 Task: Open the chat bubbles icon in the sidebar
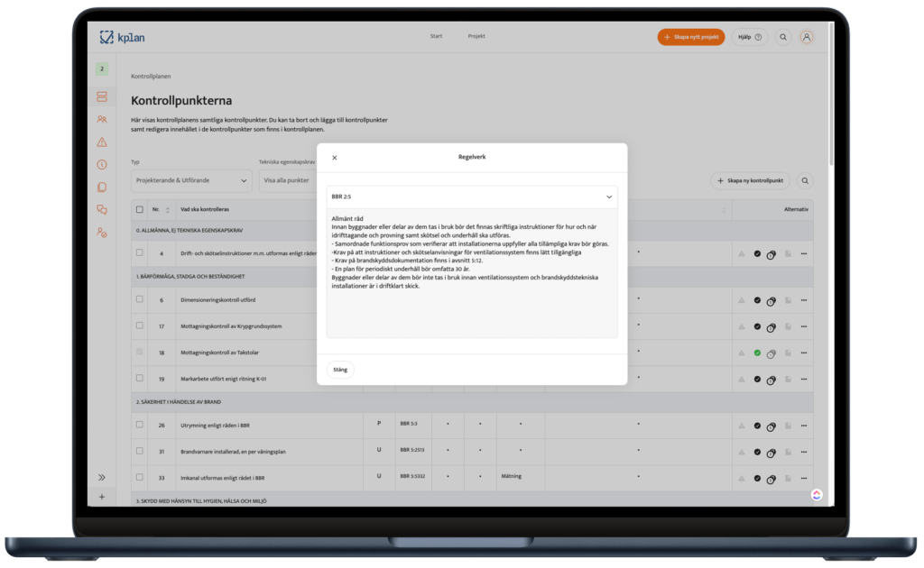102,209
